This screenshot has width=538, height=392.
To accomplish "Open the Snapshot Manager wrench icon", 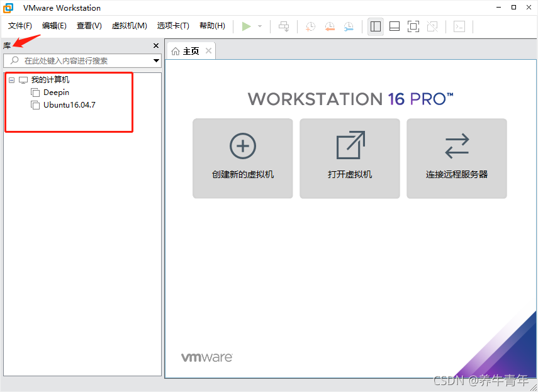I will coord(349,26).
